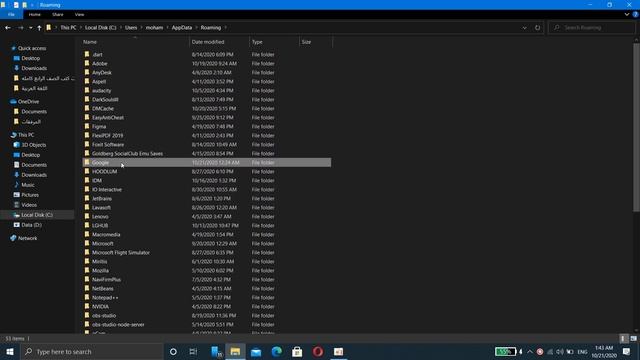The height and width of the screenshot is (360, 640).
Task: Select Microsoft Flight Simulator folder name
Action: [x=121, y=253]
